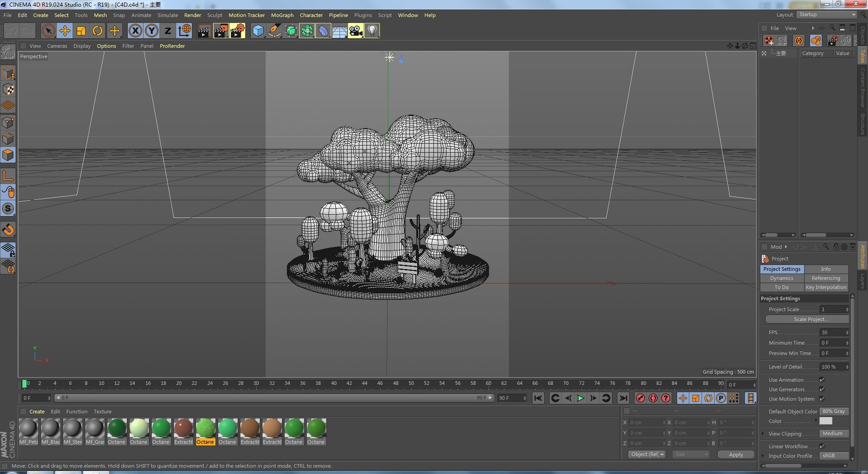Click the attribute manager search icon
This screenshot has height=474, width=868.
click(x=826, y=247)
